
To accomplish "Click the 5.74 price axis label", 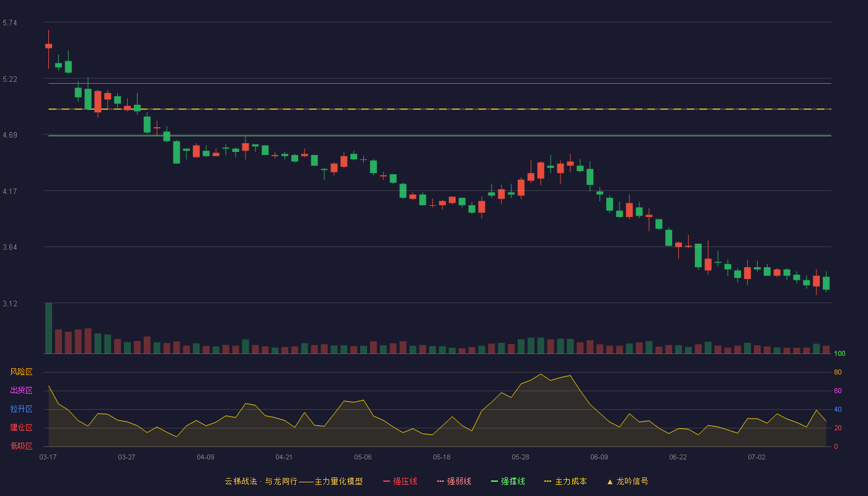I will coord(10,23).
